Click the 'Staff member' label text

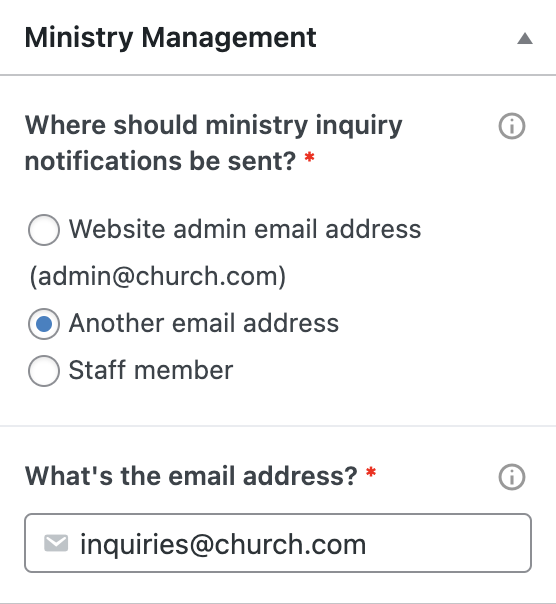151,370
